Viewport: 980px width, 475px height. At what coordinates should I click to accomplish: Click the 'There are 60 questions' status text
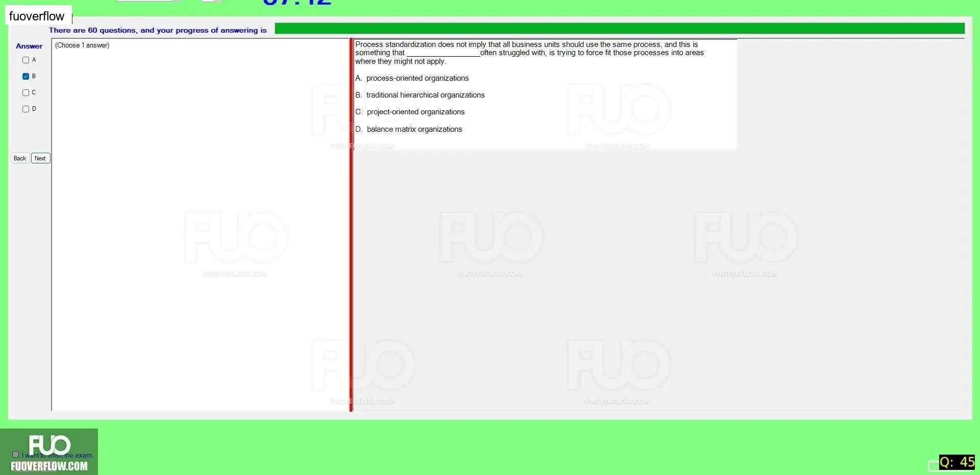tap(158, 30)
